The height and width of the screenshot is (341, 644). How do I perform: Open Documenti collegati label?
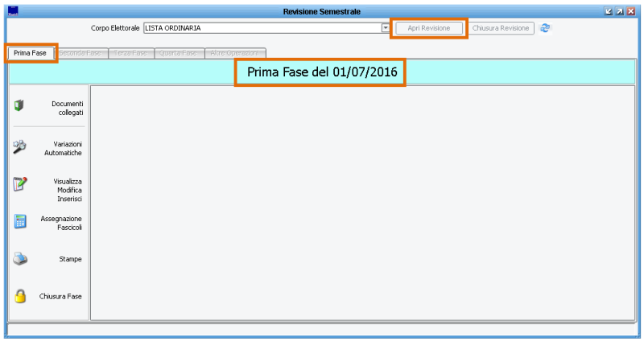[x=68, y=108]
